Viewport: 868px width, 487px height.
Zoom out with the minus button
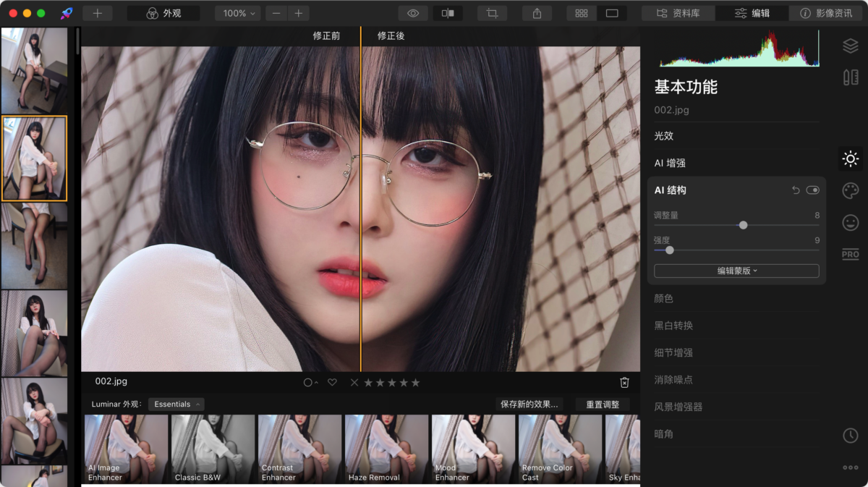click(277, 13)
